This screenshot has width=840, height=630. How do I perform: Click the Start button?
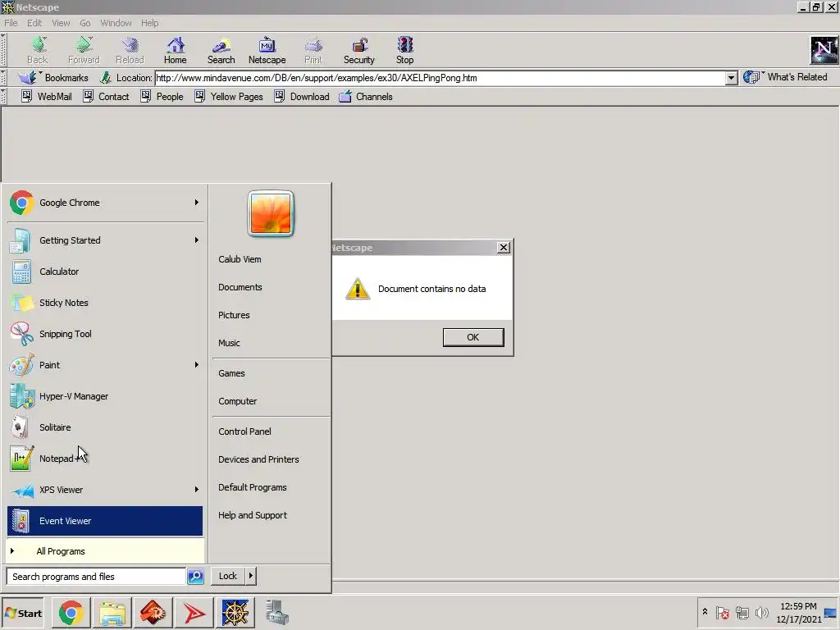pyautogui.click(x=22, y=614)
